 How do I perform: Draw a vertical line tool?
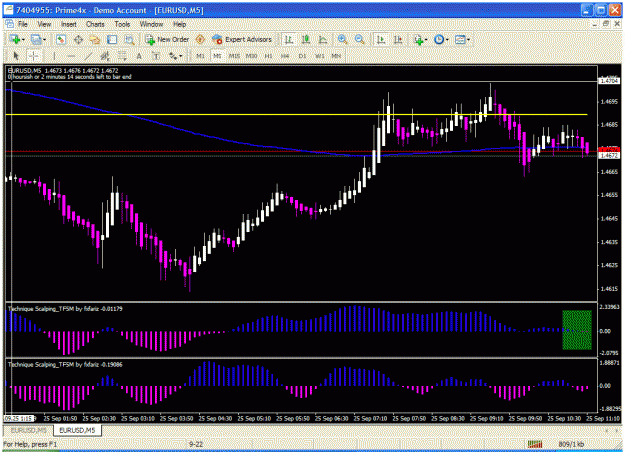coord(54,56)
